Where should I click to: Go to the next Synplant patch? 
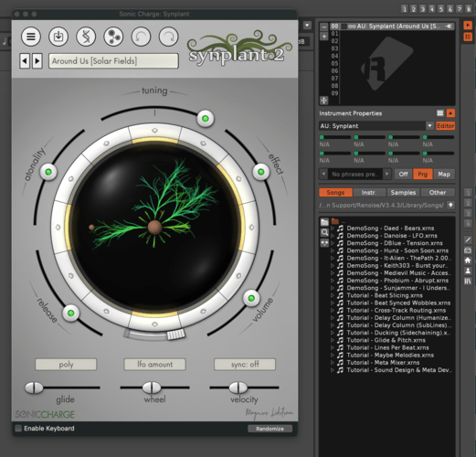tap(37, 61)
